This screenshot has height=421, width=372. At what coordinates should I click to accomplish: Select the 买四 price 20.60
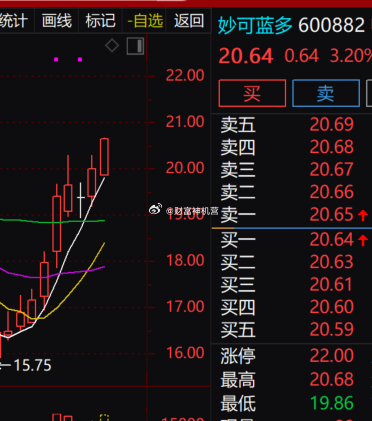pos(331,307)
